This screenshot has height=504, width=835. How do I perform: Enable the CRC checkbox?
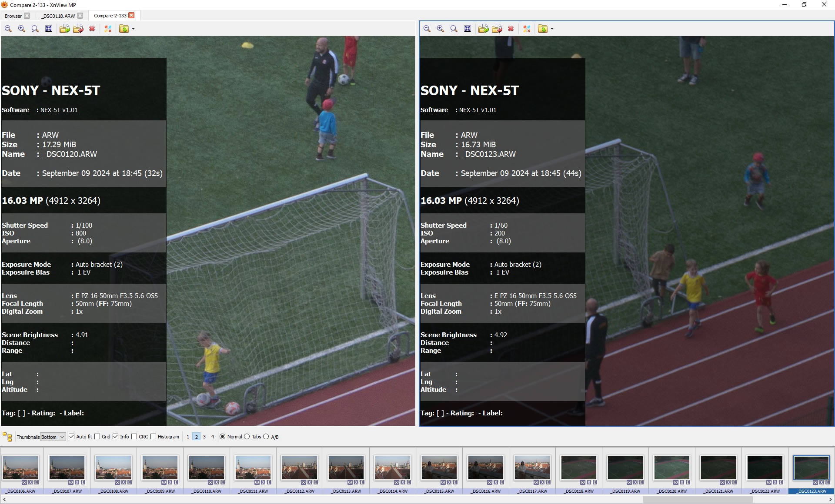click(134, 437)
